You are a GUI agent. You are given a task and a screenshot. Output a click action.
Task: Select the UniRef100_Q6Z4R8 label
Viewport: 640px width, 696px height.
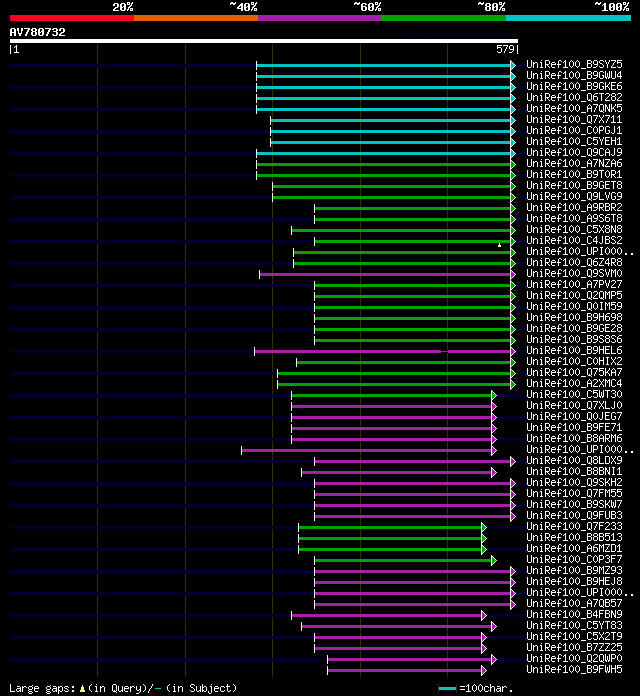pyautogui.click(x=574, y=262)
